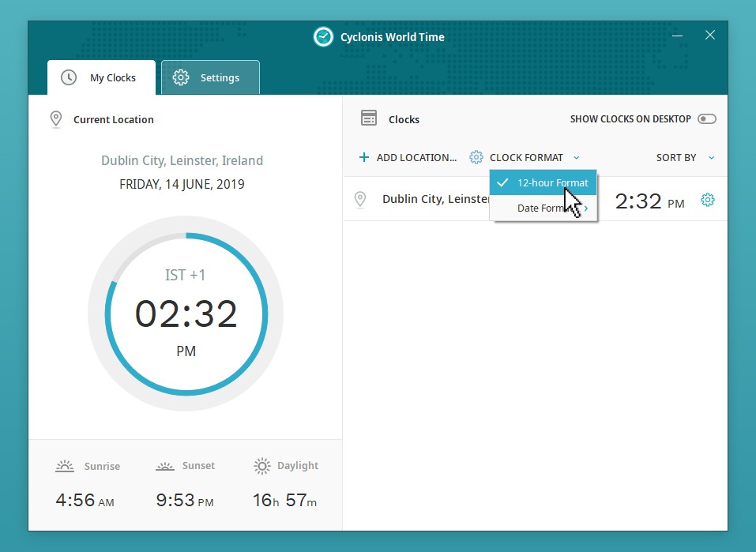Open the Dublin City clock settings gear
Viewport: 756px width, 552px height.
(x=708, y=201)
